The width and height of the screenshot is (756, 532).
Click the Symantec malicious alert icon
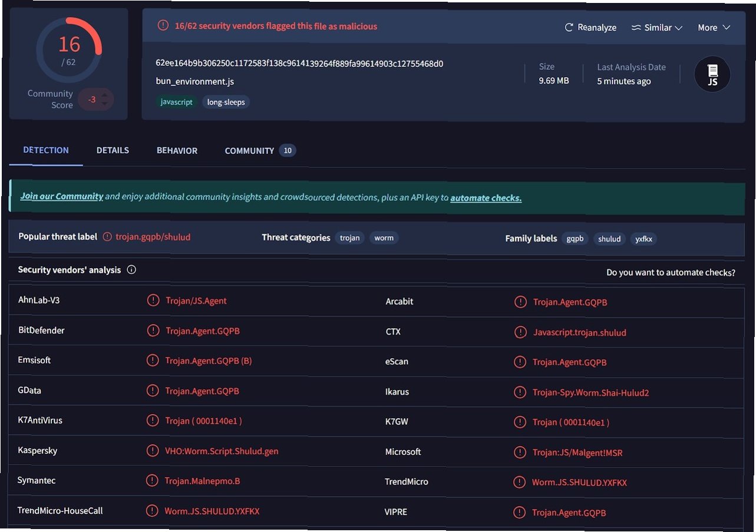152,481
